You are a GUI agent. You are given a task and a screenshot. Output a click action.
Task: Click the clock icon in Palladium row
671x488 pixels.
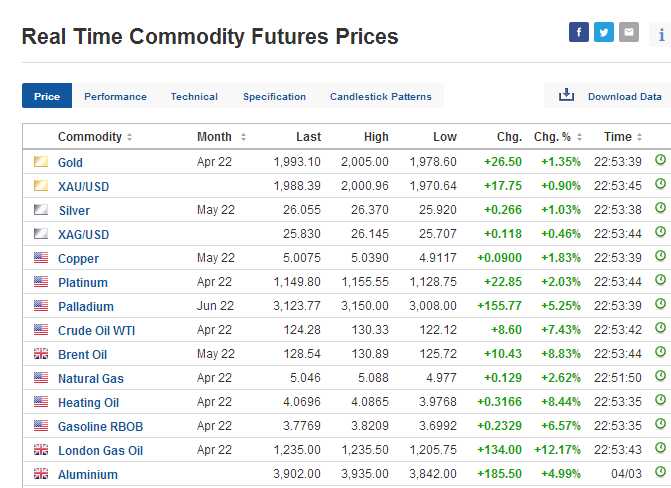(660, 305)
